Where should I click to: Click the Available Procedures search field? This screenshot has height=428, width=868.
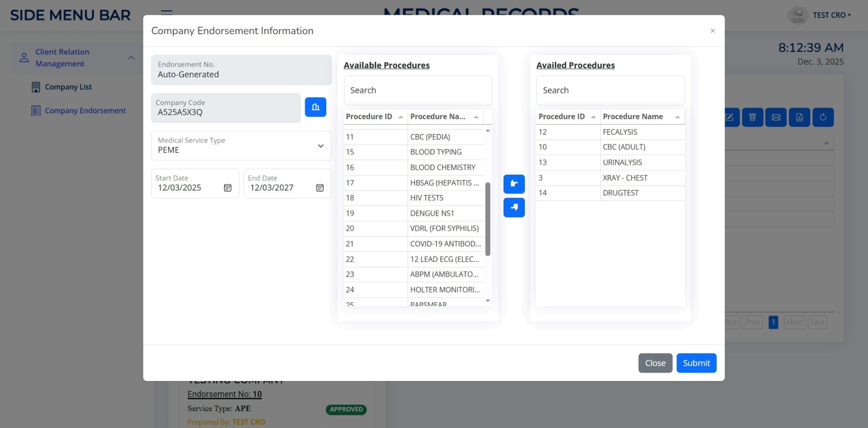(417, 91)
